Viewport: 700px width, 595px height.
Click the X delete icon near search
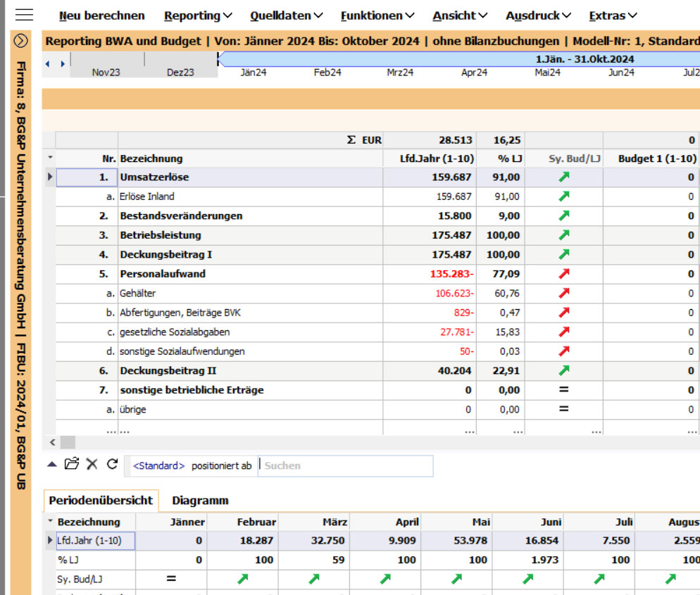tap(92, 464)
